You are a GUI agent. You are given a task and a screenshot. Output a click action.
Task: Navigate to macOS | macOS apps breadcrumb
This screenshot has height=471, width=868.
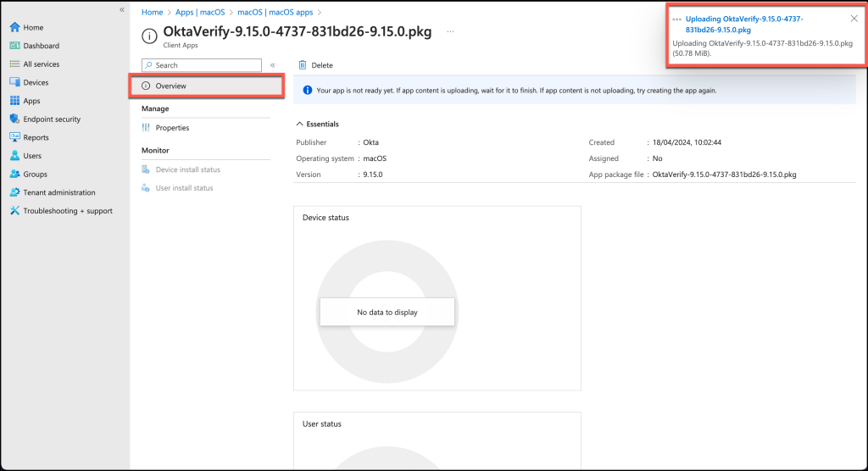(x=274, y=12)
